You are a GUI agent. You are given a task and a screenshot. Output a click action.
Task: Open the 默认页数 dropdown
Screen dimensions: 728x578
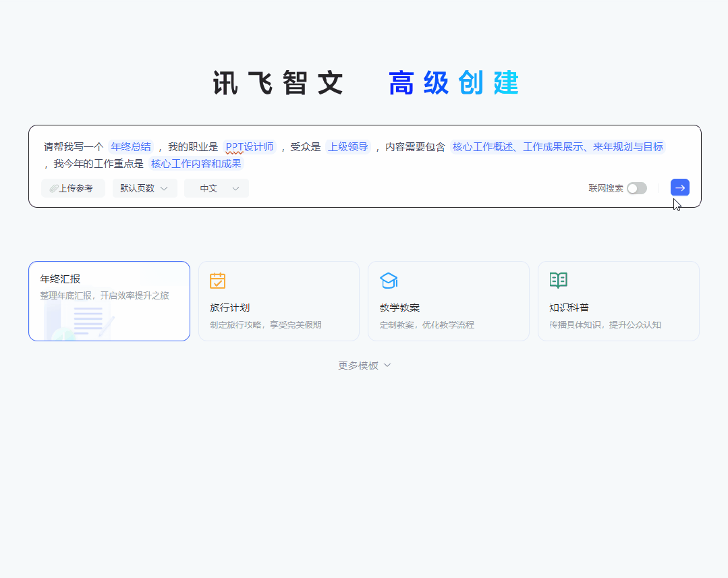pyautogui.click(x=145, y=188)
